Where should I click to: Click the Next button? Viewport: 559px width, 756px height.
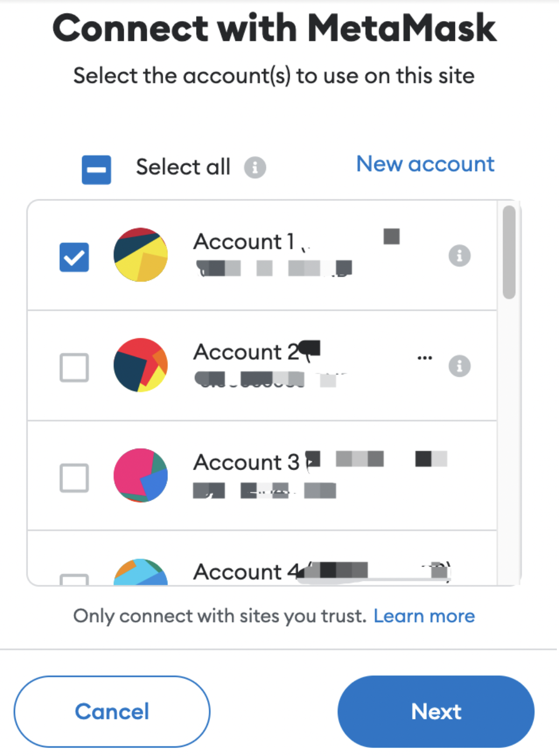(x=436, y=712)
